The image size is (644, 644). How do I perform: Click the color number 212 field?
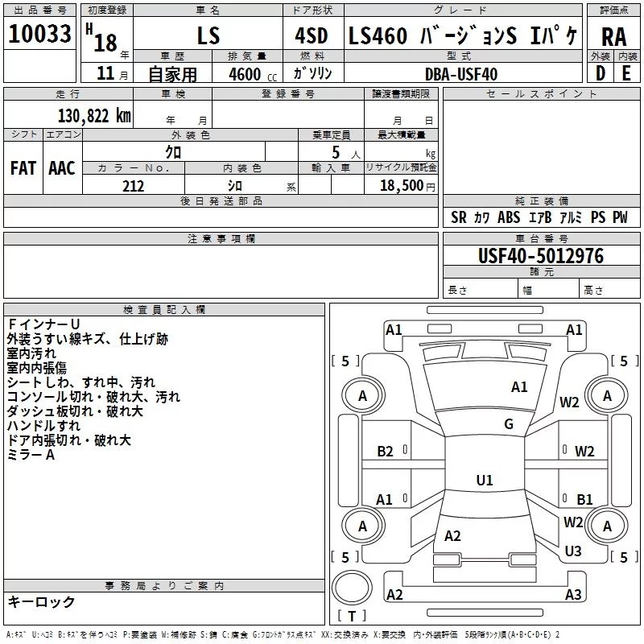pyautogui.click(x=133, y=186)
